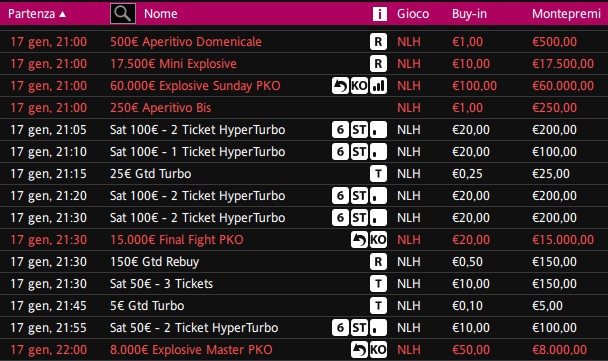Click Turbo 'T' icon on 25€ Gtd Turbo
The height and width of the screenshot is (361, 608).
click(x=378, y=174)
